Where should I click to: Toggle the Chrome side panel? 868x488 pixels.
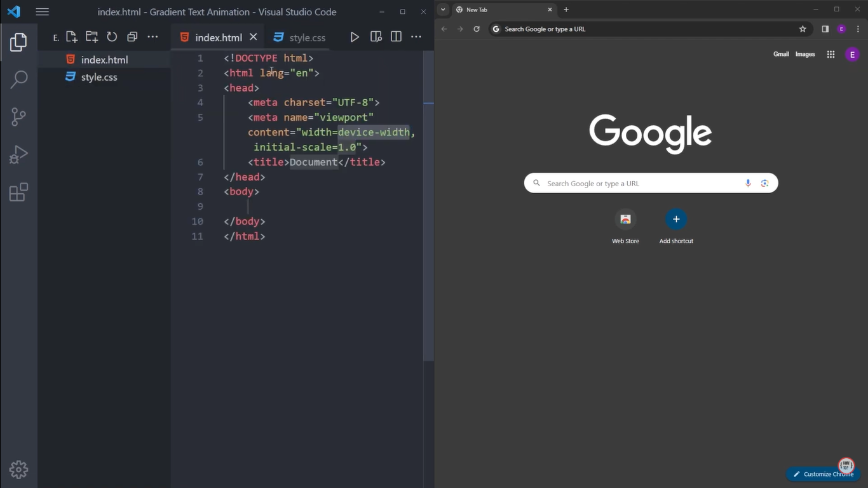pos(825,29)
